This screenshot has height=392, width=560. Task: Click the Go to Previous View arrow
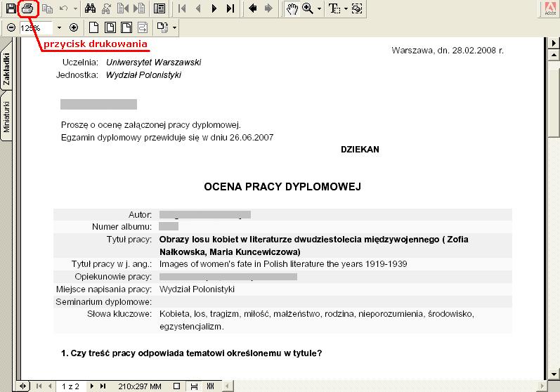pyautogui.click(x=252, y=8)
